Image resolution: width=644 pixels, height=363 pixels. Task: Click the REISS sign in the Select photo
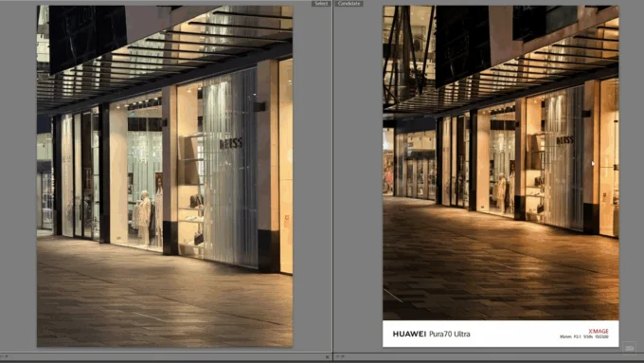231,143
